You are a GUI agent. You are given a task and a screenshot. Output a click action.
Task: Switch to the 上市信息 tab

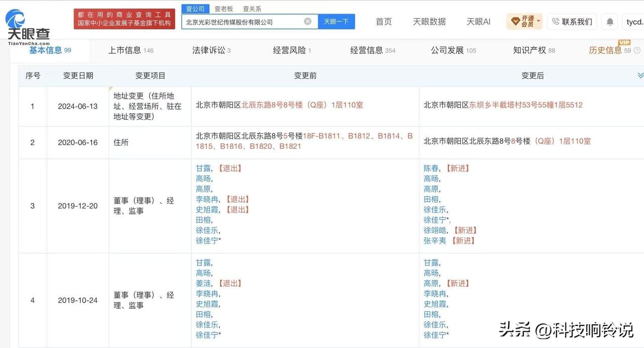coord(131,50)
